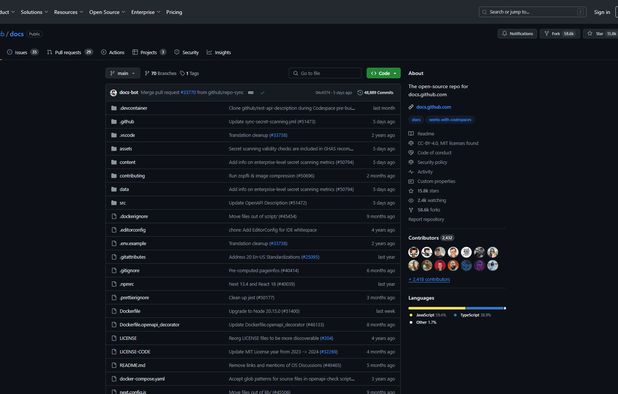Image resolution: width=618 pixels, height=394 pixels.
Task: Open the 2,418 contributors link
Action: 429,279
